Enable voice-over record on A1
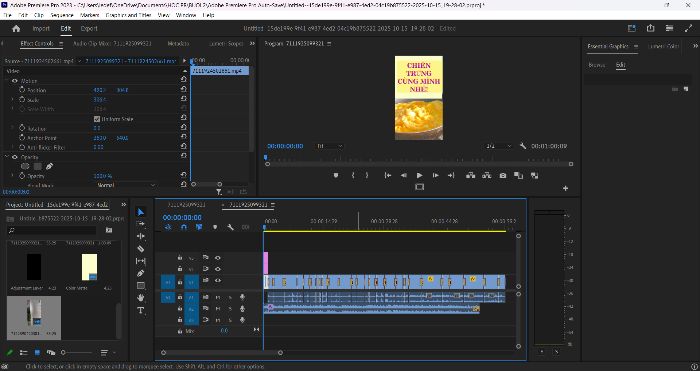This screenshot has width=700, height=371. tap(242, 297)
